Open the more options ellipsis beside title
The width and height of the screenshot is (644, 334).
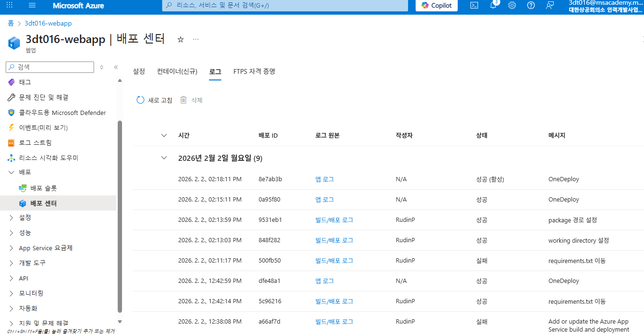[195, 39]
